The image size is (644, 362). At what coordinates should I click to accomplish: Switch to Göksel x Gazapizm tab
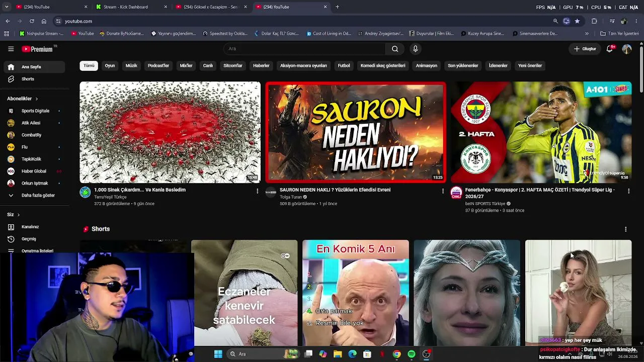211,7
